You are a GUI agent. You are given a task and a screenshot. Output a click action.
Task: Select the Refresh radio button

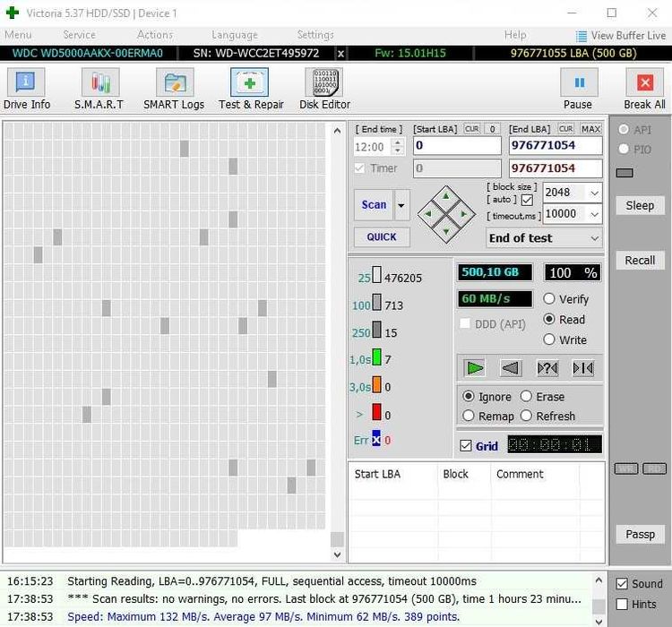click(526, 416)
